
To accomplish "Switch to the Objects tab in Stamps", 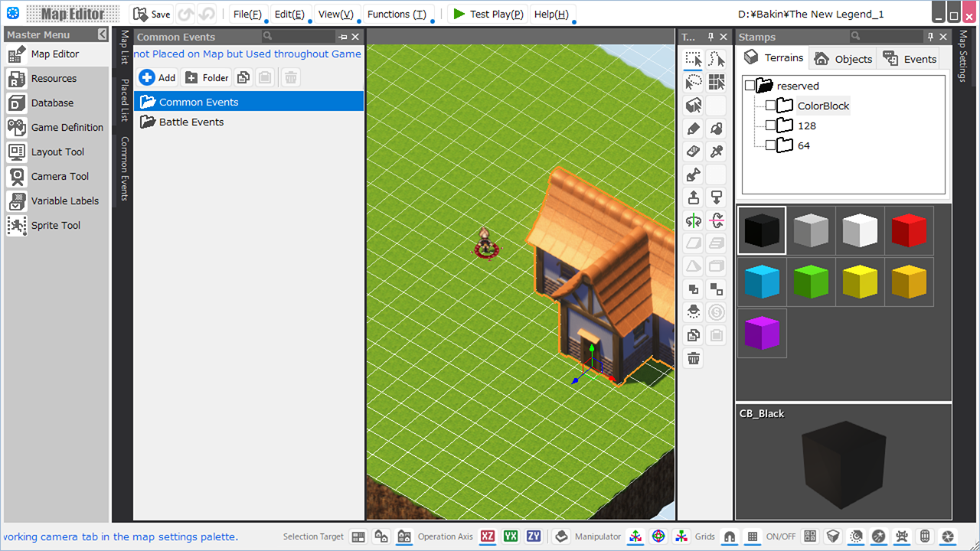I will pos(842,59).
